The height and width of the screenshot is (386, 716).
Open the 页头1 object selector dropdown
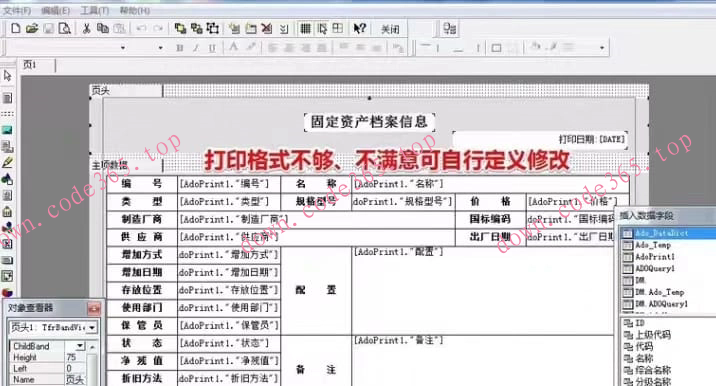coord(93,328)
